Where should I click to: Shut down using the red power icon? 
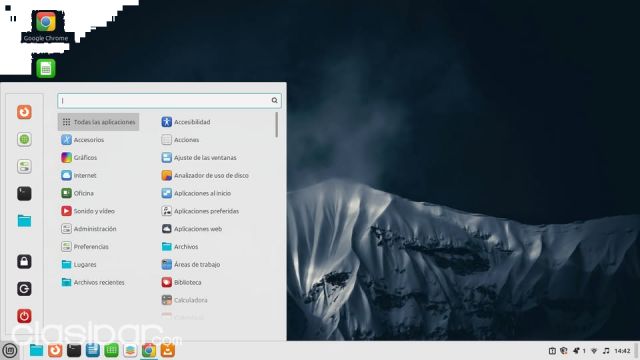point(24,316)
